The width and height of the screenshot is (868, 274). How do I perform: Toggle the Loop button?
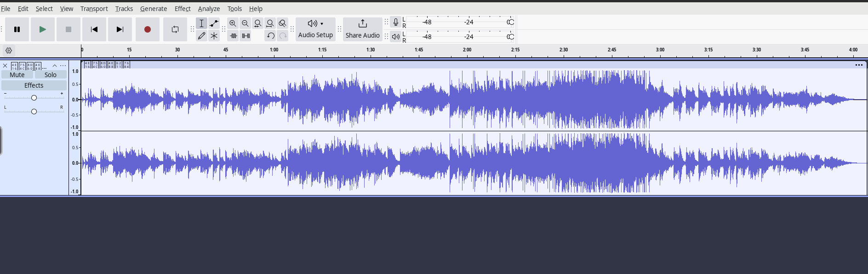click(x=175, y=29)
